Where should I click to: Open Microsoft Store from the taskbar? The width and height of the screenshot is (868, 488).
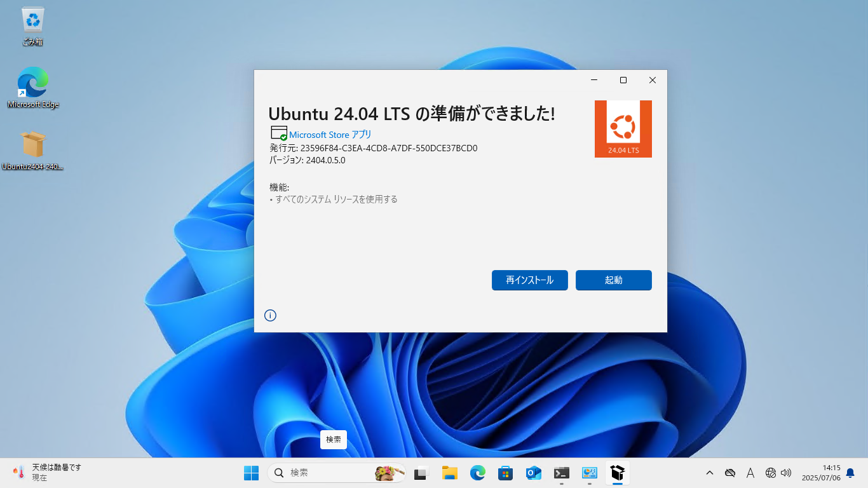coord(506,473)
